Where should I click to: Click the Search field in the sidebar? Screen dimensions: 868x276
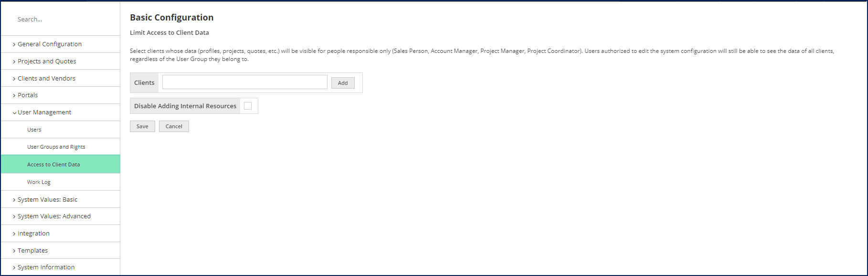point(60,20)
